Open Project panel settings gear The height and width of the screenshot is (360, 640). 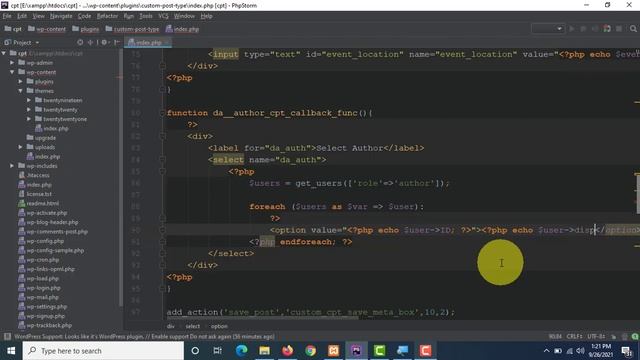(x=105, y=42)
